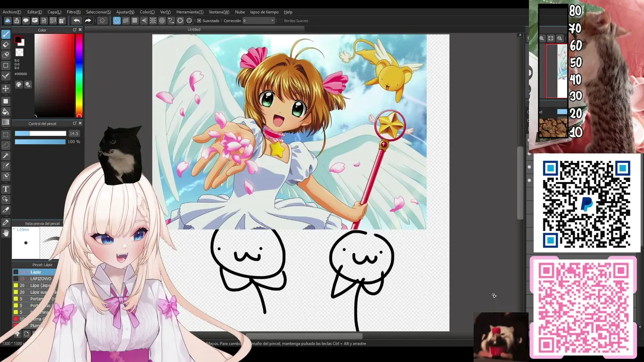Select the Fill rectangle shape tool
Image resolution: width=644 pixels, height=362 pixels.
(6, 101)
